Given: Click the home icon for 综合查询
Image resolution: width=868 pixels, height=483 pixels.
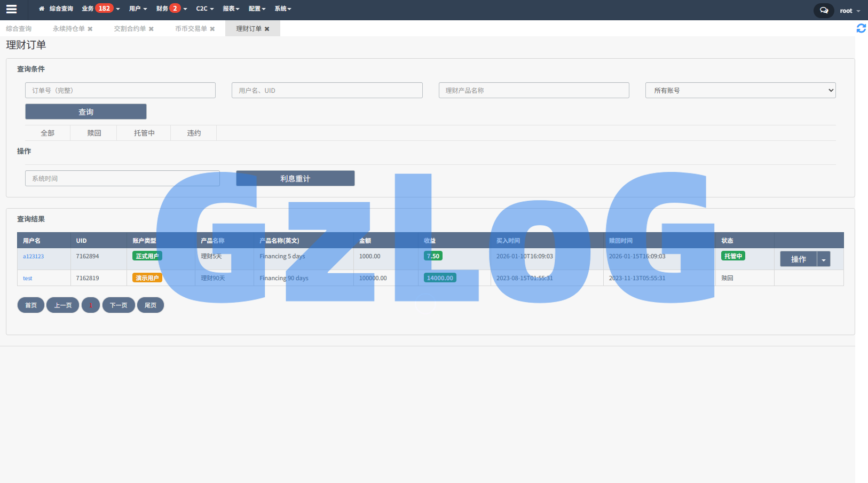Looking at the screenshot, I should [x=42, y=9].
